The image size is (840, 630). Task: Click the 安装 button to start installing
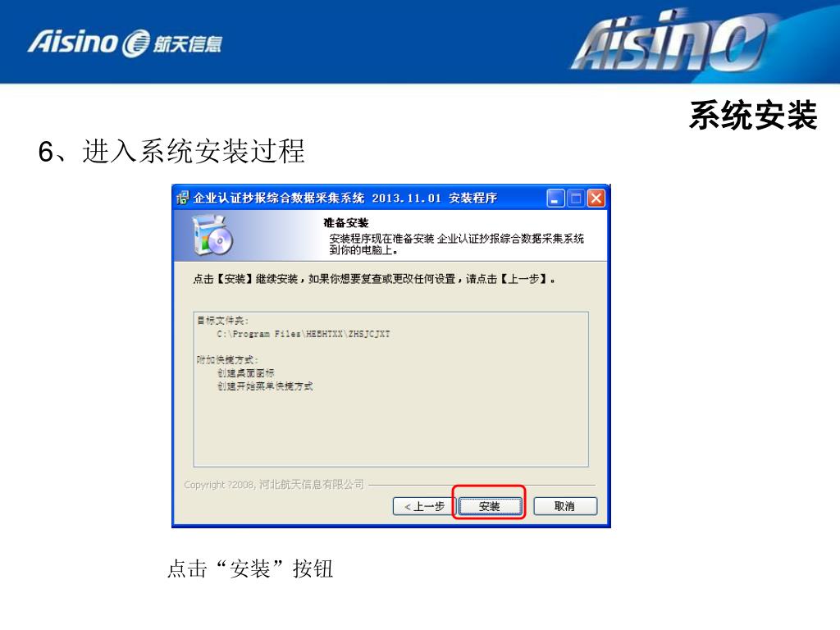[490, 506]
